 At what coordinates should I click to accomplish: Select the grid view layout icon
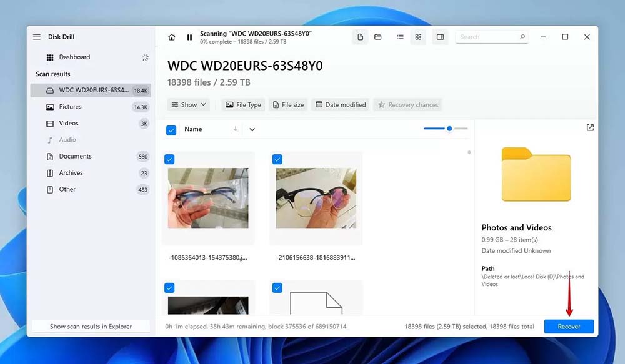click(x=418, y=37)
